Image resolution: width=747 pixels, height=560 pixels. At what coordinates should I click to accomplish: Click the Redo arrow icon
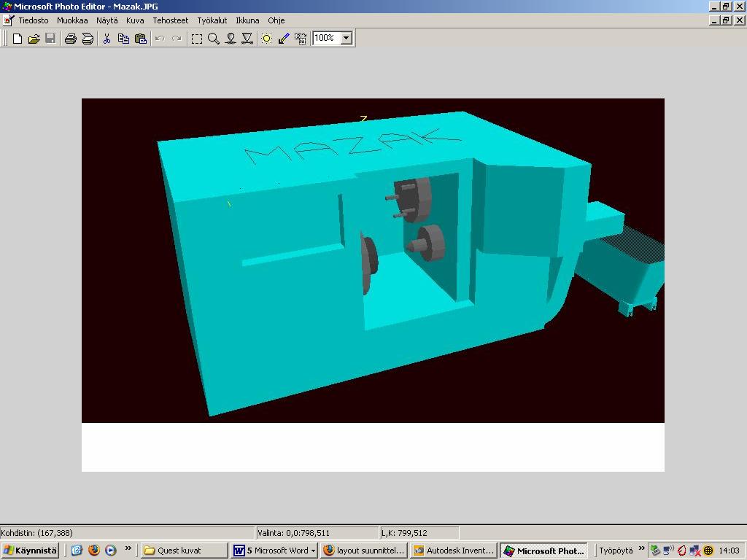point(177,39)
